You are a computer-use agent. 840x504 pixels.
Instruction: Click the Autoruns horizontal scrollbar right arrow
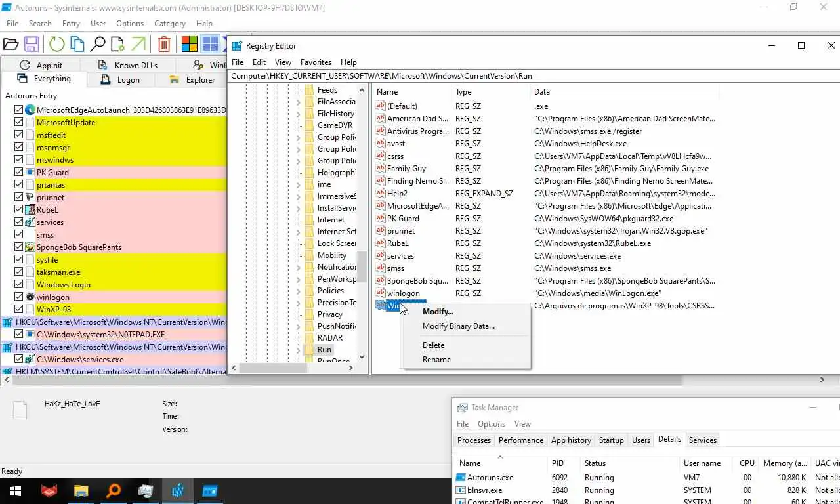tap(822, 379)
